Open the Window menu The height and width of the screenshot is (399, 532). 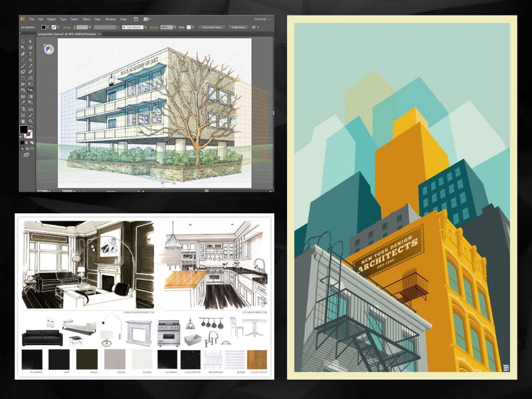111,19
